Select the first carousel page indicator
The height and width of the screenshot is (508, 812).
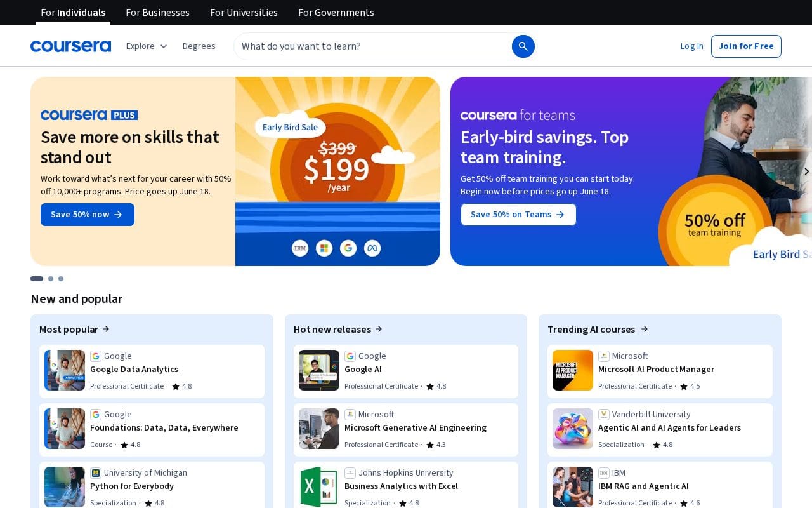[x=37, y=279]
